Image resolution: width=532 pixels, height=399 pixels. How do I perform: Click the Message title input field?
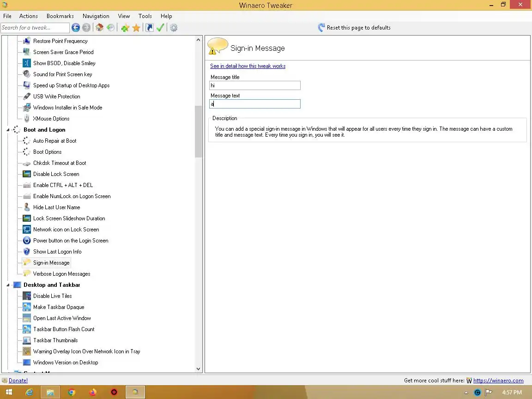tap(255, 85)
